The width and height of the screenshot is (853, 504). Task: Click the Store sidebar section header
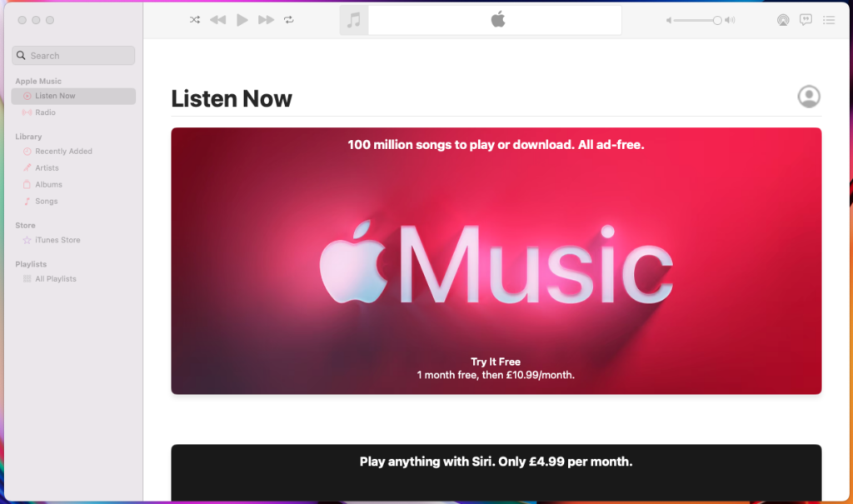(x=25, y=225)
